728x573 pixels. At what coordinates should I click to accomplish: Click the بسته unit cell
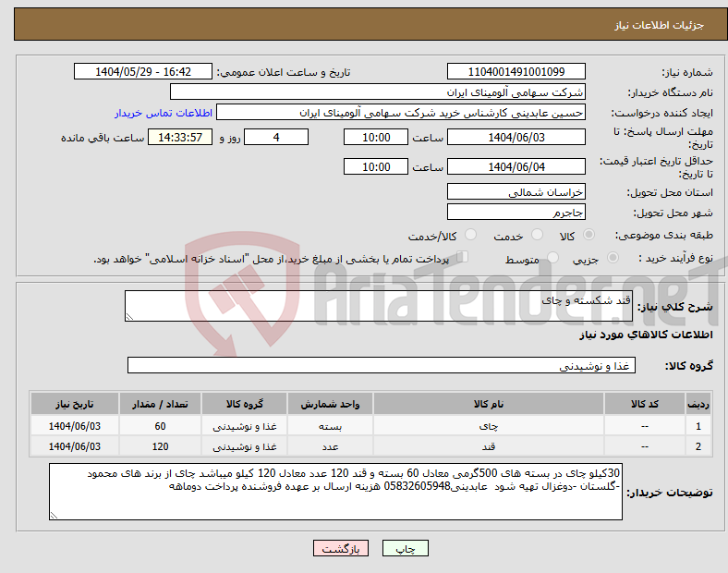tap(330, 426)
